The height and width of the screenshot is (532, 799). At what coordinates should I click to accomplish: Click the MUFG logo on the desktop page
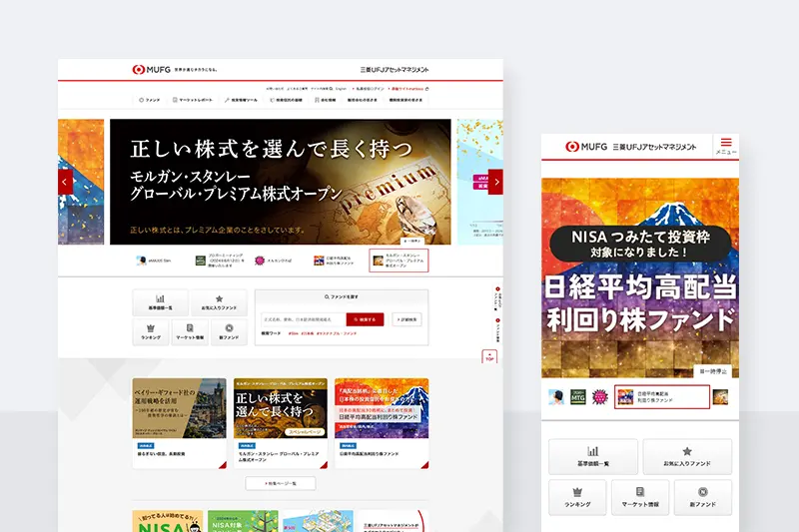pos(151,69)
